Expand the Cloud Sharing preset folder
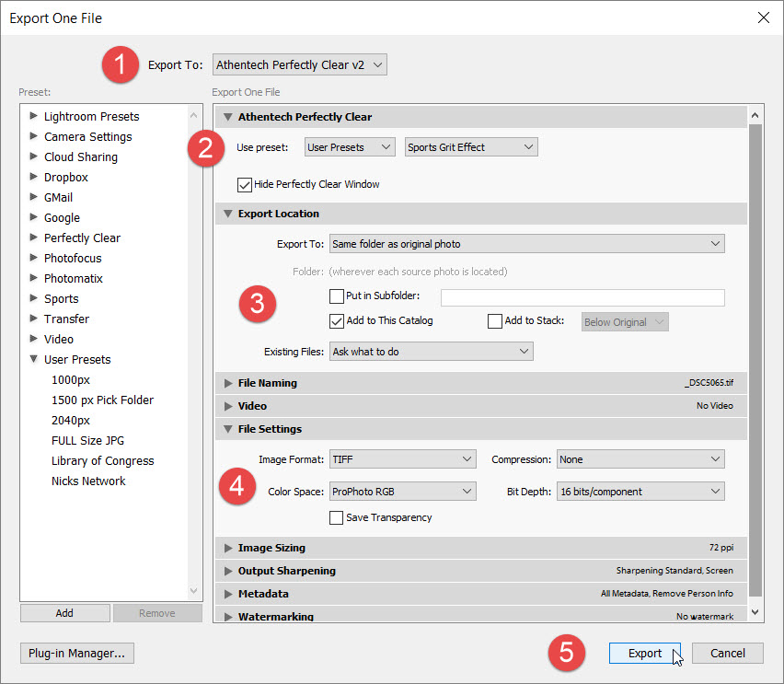 (33, 157)
